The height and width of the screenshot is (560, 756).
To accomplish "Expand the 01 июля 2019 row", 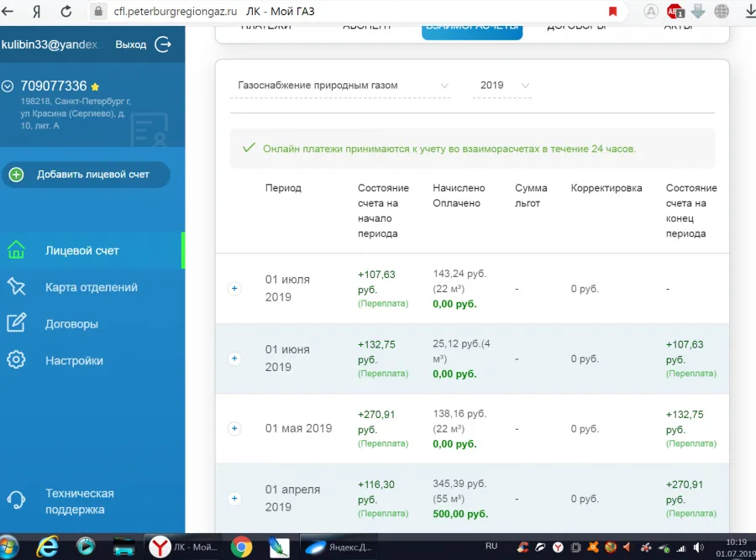I will (234, 288).
